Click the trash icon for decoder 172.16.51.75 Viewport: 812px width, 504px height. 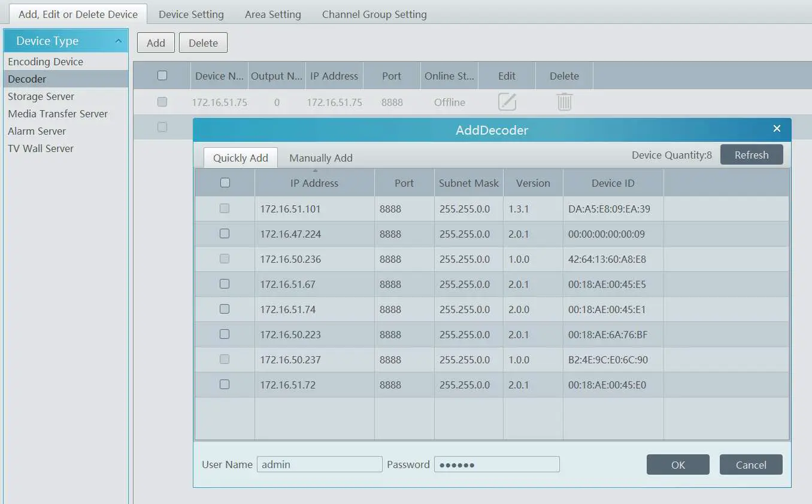(x=564, y=102)
